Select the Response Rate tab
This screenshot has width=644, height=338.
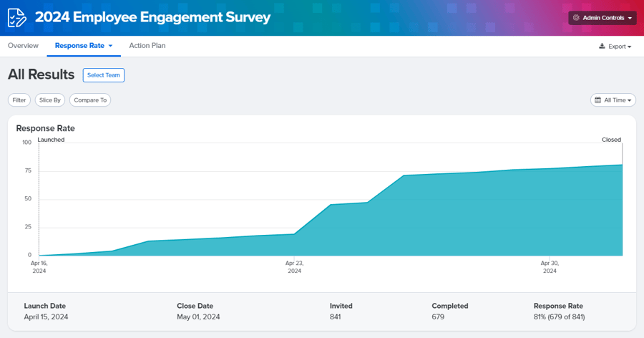coord(79,46)
